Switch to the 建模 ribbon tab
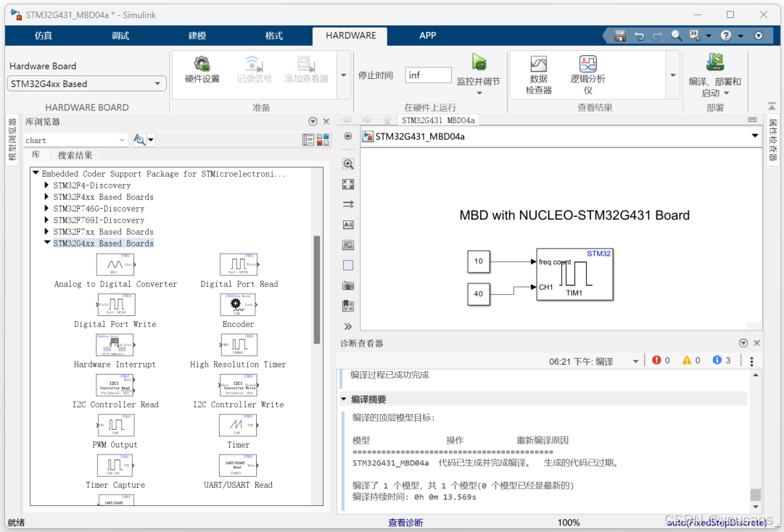 click(x=197, y=36)
